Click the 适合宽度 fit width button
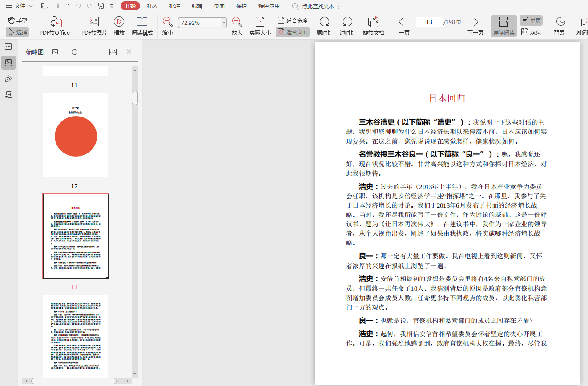This screenshot has height=386, width=588. click(x=293, y=20)
